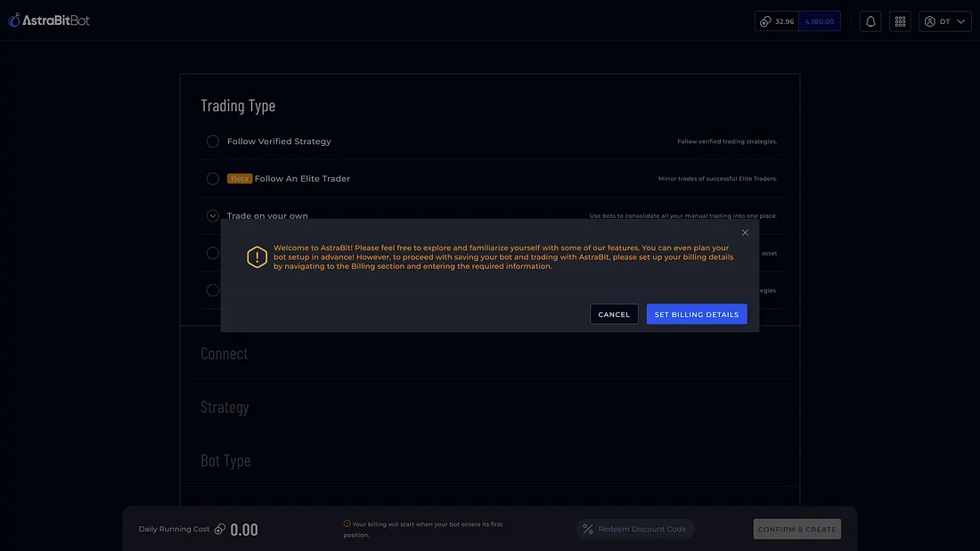Expand the Connect section
The image size is (980, 551).
(x=225, y=353)
